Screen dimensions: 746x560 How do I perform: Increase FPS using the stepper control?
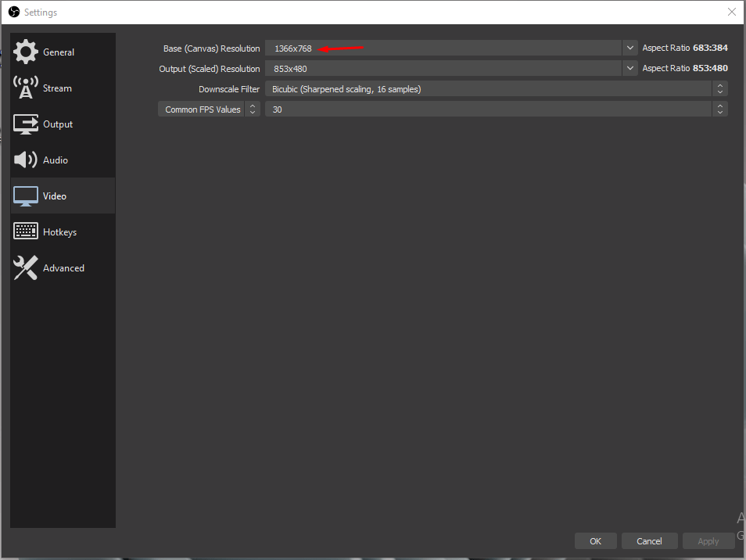coord(720,106)
